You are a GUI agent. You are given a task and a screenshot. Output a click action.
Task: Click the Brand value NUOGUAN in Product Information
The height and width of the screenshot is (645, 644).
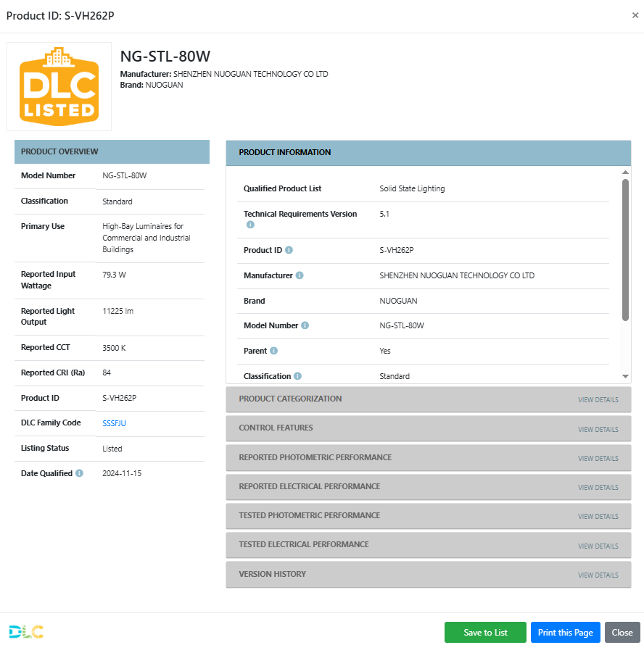[398, 301]
